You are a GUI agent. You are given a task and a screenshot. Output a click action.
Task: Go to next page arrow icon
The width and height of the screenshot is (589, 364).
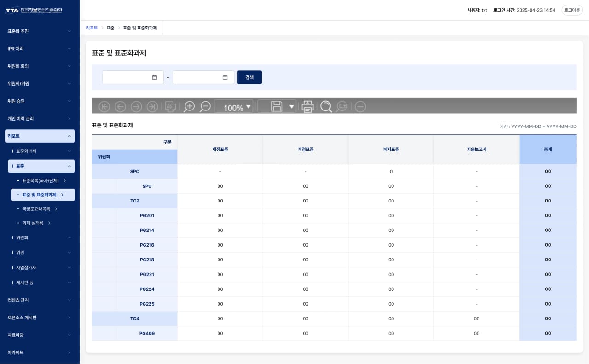coord(136,107)
